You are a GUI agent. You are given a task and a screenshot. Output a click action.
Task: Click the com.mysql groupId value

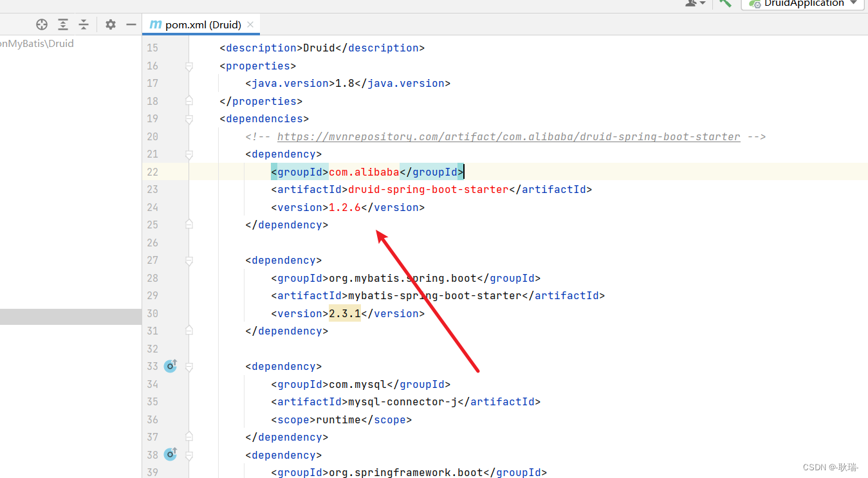[x=358, y=384]
